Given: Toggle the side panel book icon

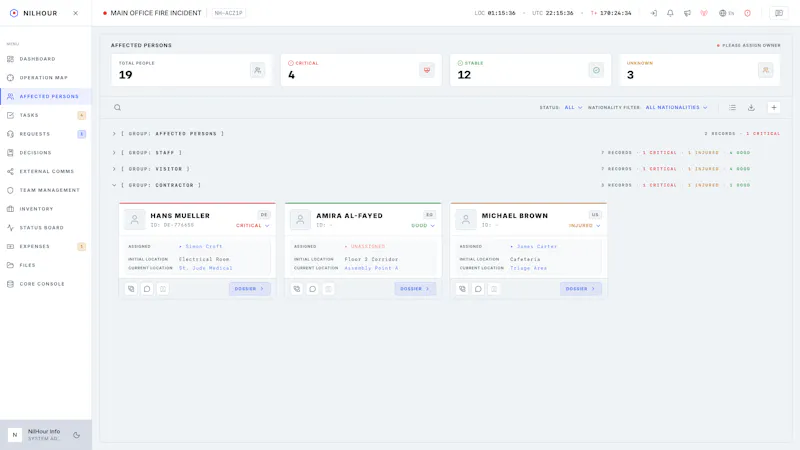Looking at the screenshot, I should click(779, 13).
